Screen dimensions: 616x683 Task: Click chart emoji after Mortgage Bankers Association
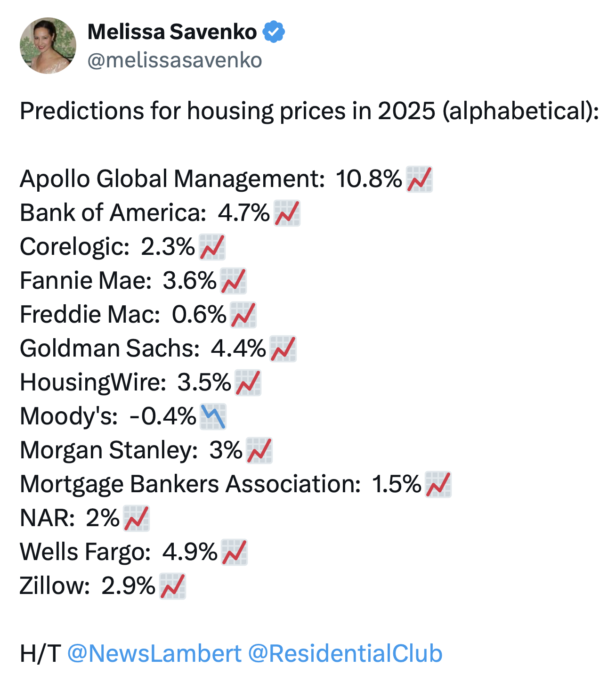click(438, 484)
